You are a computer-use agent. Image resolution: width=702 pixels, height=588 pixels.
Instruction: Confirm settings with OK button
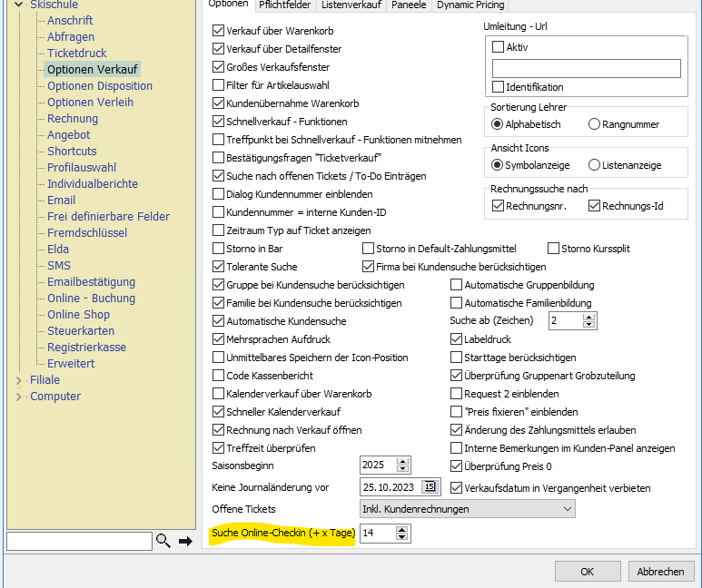tap(587, 572)
